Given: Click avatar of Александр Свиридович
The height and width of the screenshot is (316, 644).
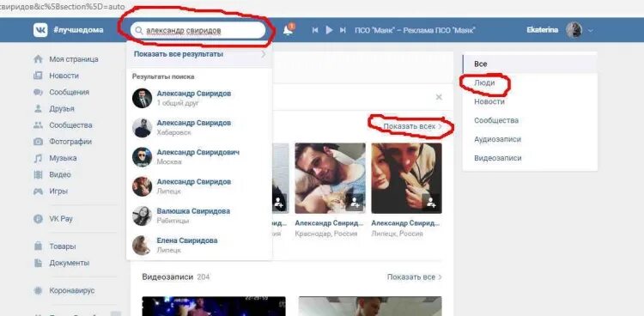Looking at the screenshot, I should point(142,157).
